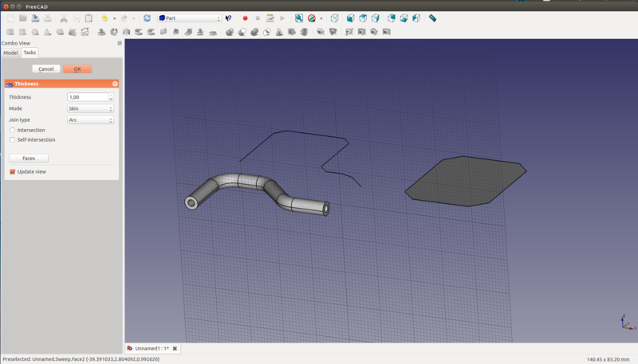The height and width of the screenshot is (364, 638).
Task: Open the Join type dropdown showing Arc
Action: [x=90, y=119]
